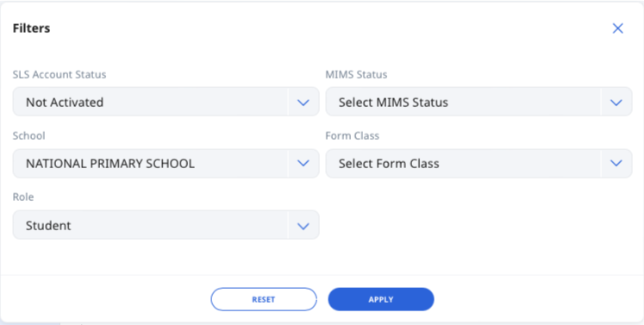Viewport: 644px width, 325px height.
Task: Open the MIMS Status dropdown chevron
Action: [x=616, y=103]
